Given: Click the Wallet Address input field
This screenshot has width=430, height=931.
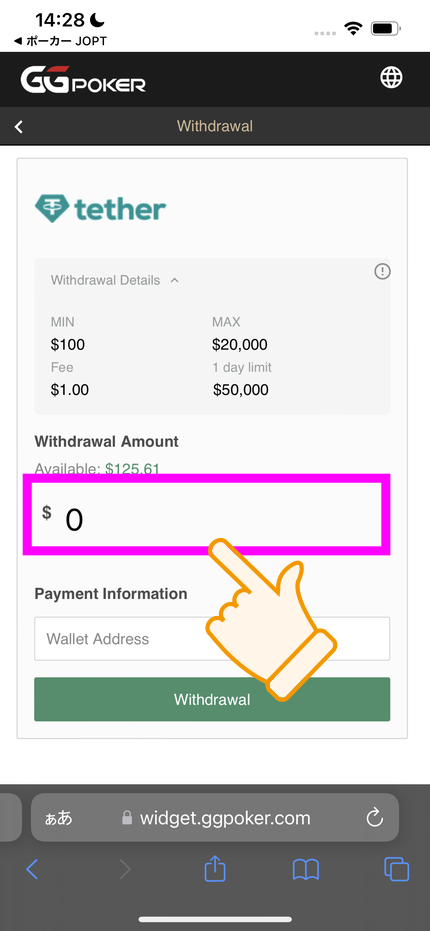Looking at the screenshot, I should (212, 639).
